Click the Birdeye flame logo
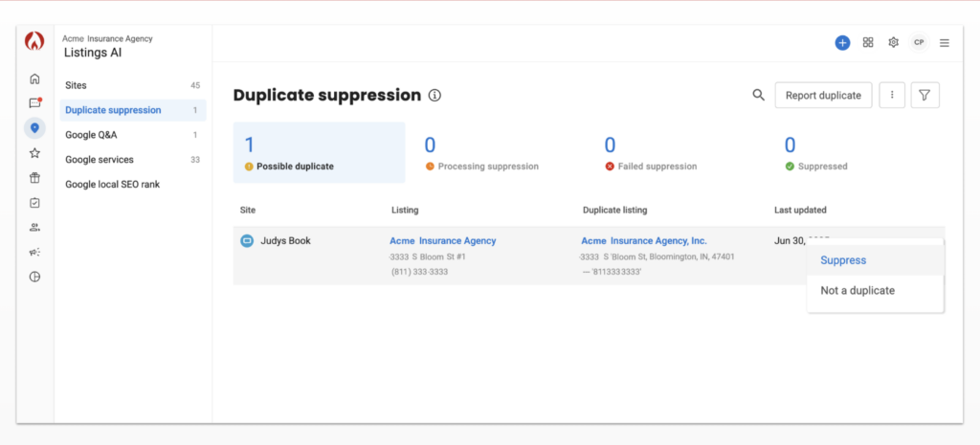The width and height of the screenshot is (980, 445). 34,42
